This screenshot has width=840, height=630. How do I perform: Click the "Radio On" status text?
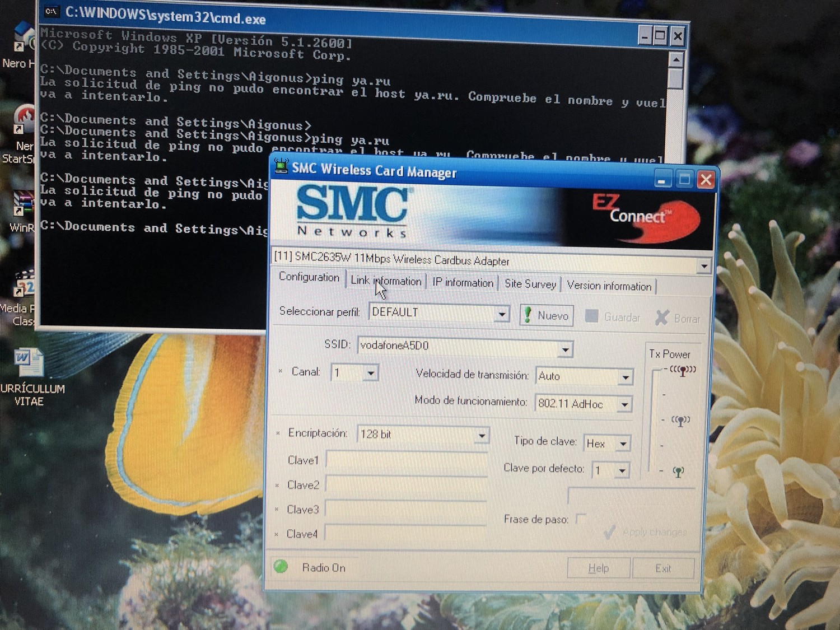coord(324,567)
